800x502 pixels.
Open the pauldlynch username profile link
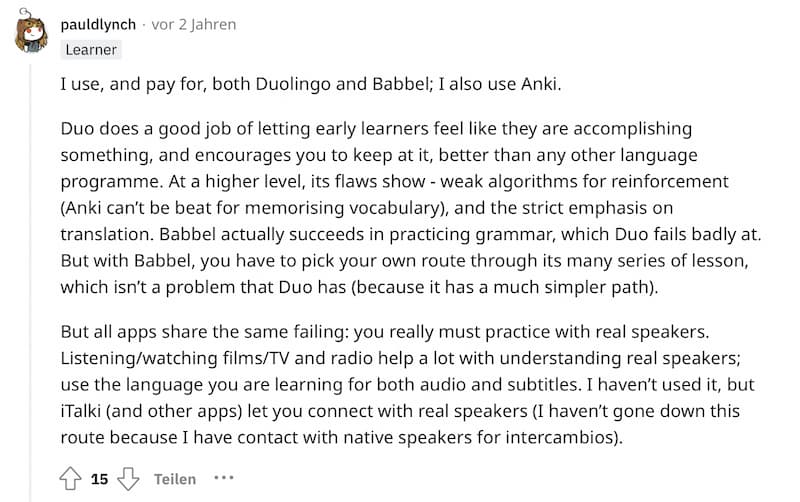click(x=98, y=24)
